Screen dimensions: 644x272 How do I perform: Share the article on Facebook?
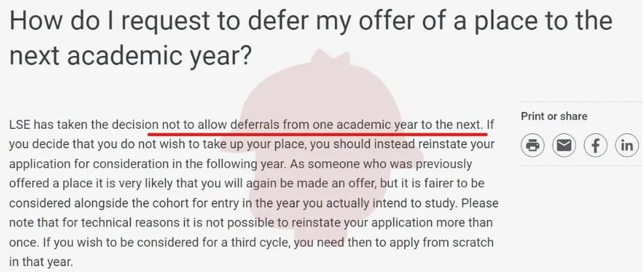(x=595, y=145)
